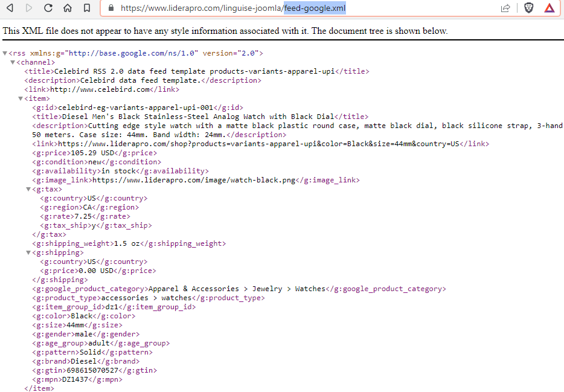
Task: Open the Brave Shields lion icon
Action: (x=529, y=8)
